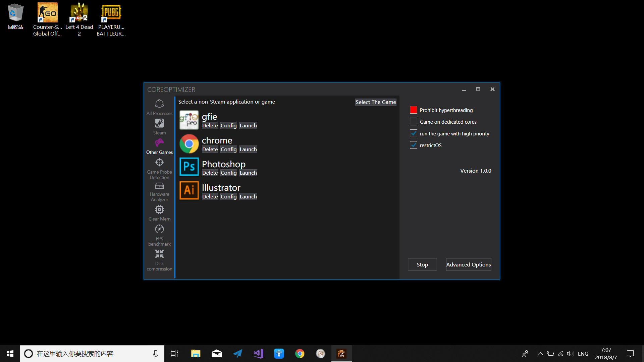Enable Prohibit hyperthreading
Image resolution: width=644 pixels, height=362 pixels.
413,110
